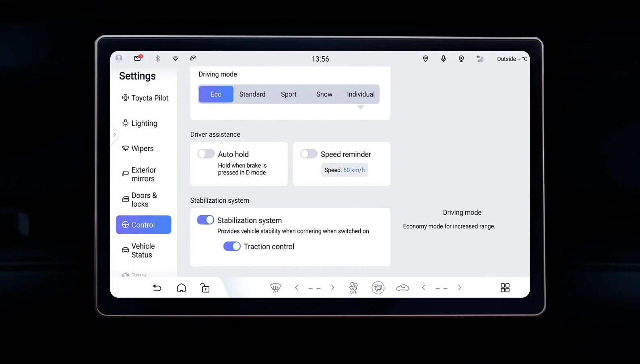Decrease right temperature with left chevron
Viewport: 640px width, 364px height.
pyautogui.click(x=423, y=288)
